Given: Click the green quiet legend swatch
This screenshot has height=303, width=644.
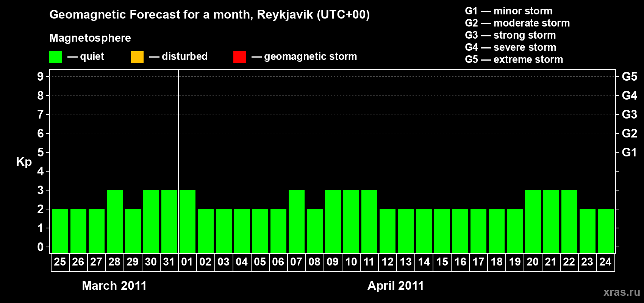Looking at the screenshot, I should tap(55, 57).
